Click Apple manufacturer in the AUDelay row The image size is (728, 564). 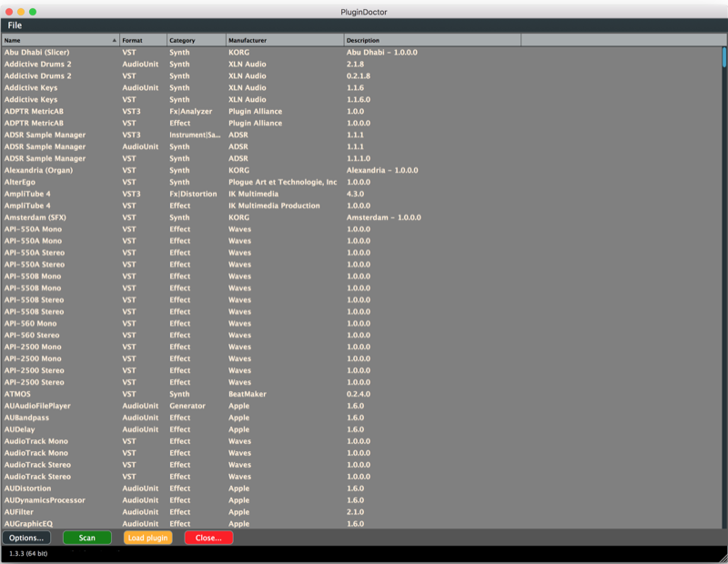point(238,430)
